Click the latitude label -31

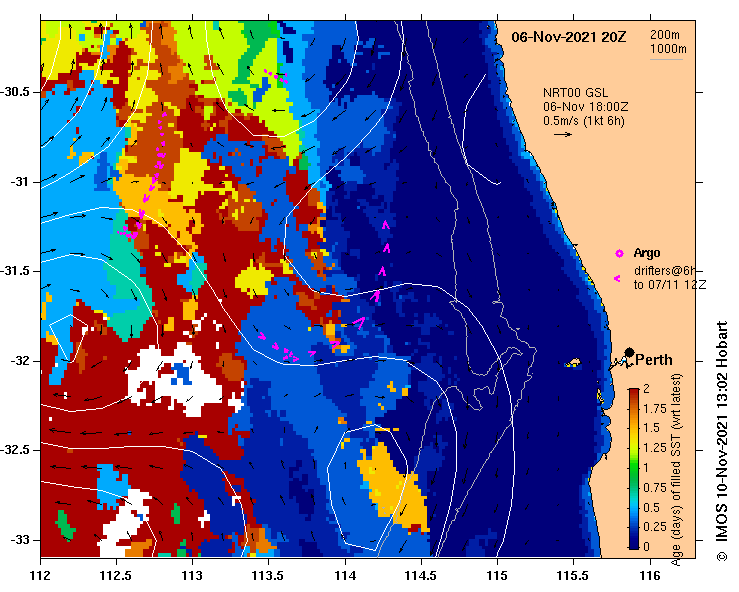click(x=21, y=182)
